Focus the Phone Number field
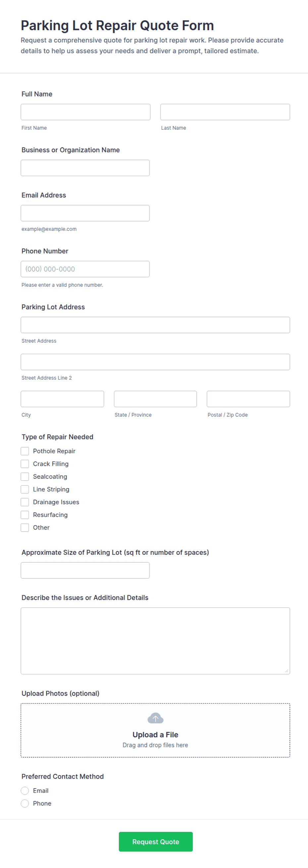Screen dimensions: 308x868 click(x=85, y=269)
